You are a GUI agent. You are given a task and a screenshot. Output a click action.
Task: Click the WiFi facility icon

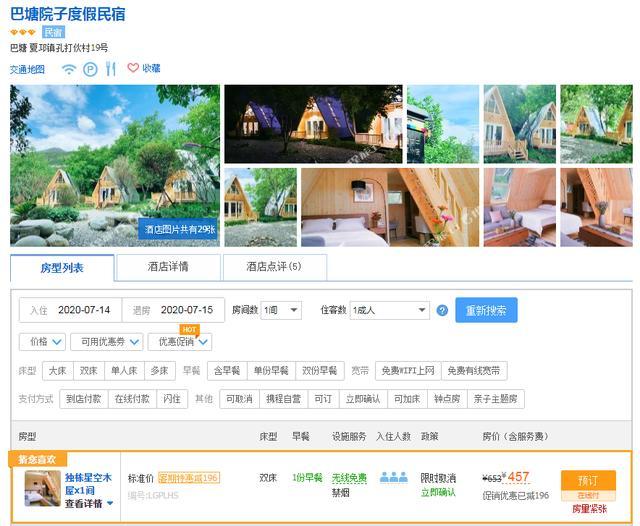pyautogui.click(x=69, y=69)
